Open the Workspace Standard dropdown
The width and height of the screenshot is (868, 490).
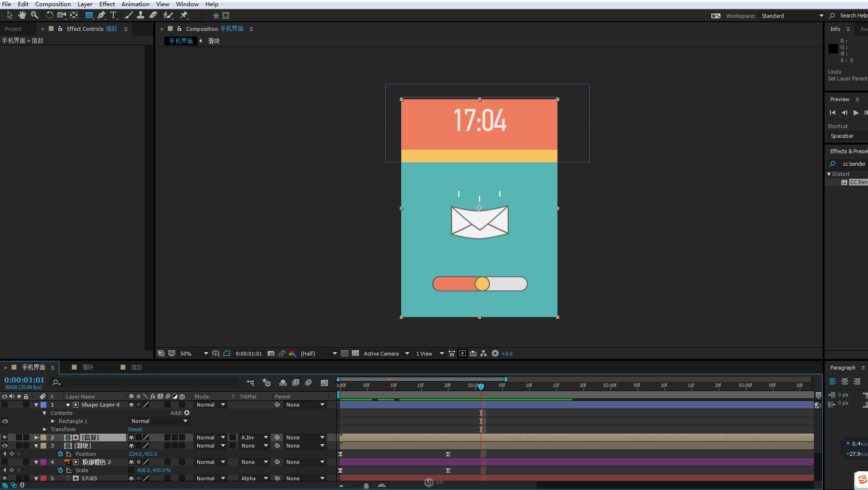tap(792, 16)
